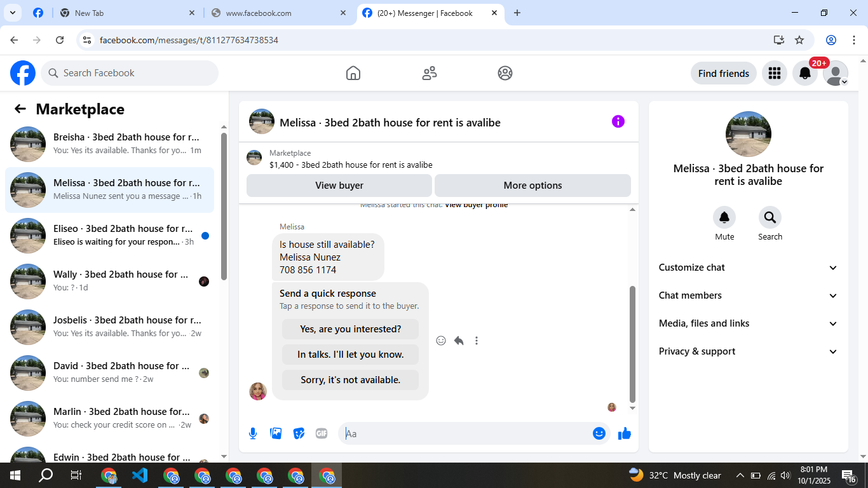Open the Breisha conversation
Screen dimensions: 868x488
pyautogui.click(x=109, y=144)
